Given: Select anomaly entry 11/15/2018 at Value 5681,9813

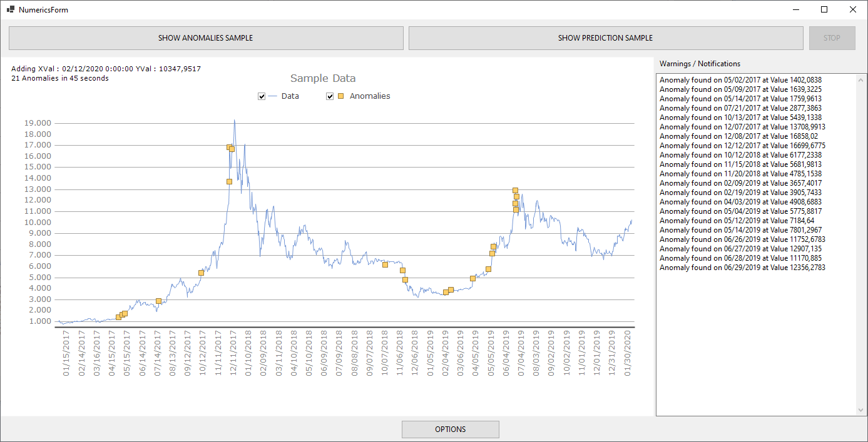Looking at the screenshot, I should pyautogui.click(x=740, y=164).
